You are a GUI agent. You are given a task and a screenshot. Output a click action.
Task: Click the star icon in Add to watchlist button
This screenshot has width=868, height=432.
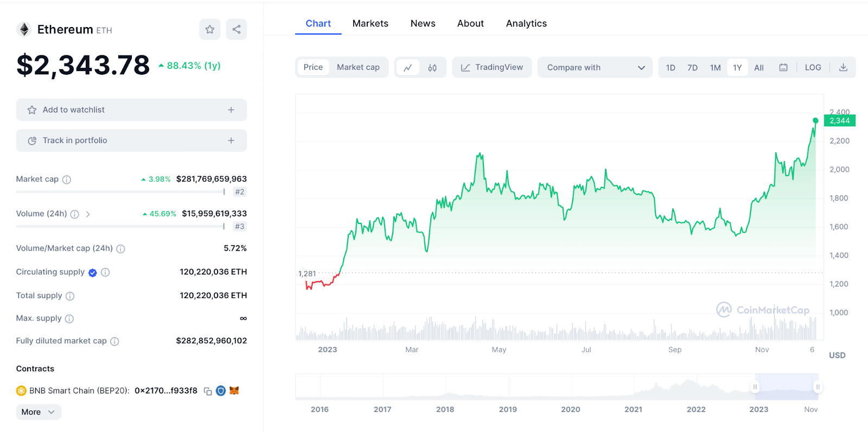(x=32, y=110)
